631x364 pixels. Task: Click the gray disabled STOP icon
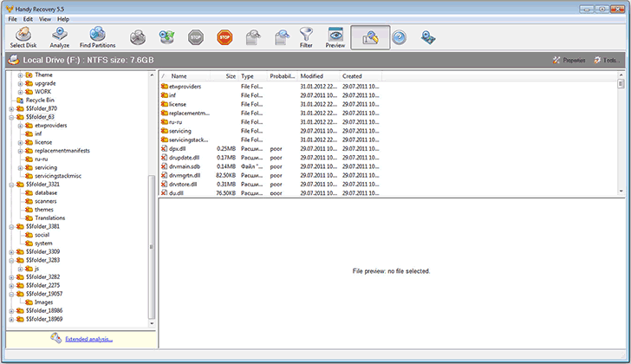(196, 37)
